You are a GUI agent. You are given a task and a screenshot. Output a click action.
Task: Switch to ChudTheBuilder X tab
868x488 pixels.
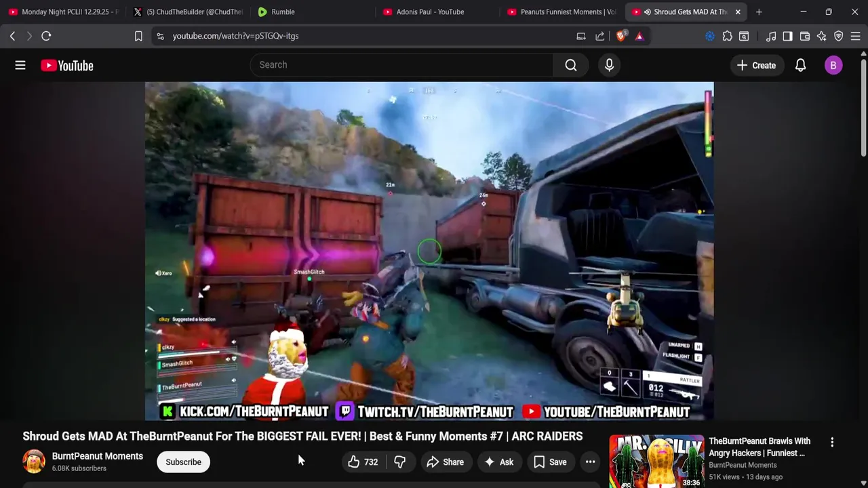188,12
